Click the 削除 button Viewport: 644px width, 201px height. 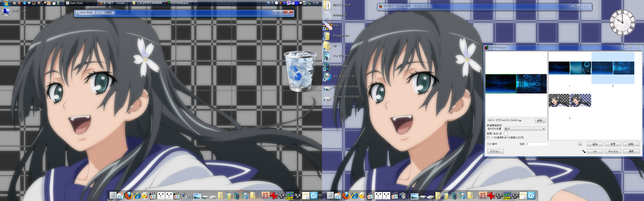(631, 144)
